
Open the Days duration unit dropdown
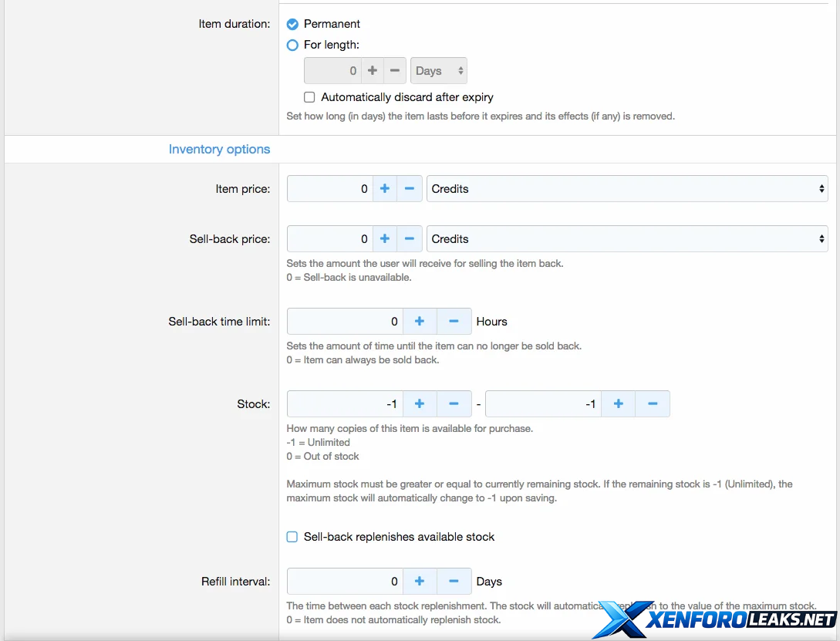pos(438,71)
